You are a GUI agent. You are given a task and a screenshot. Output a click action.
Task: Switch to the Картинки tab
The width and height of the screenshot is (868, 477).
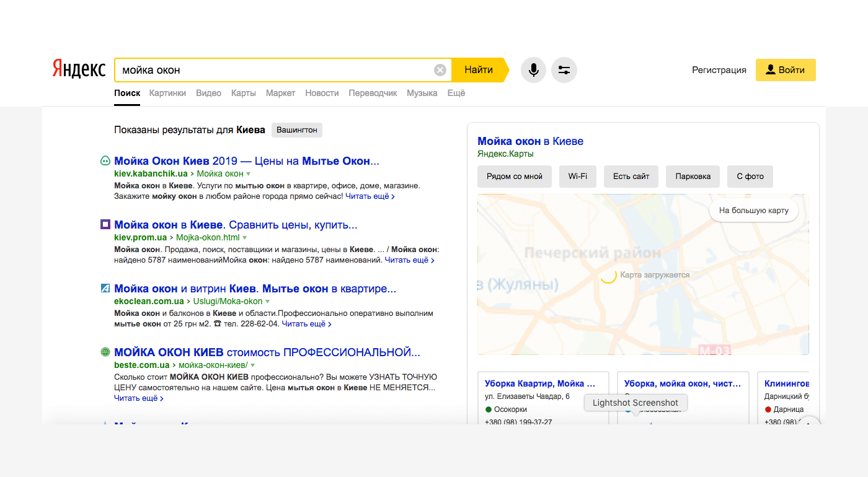coord(167,93)
